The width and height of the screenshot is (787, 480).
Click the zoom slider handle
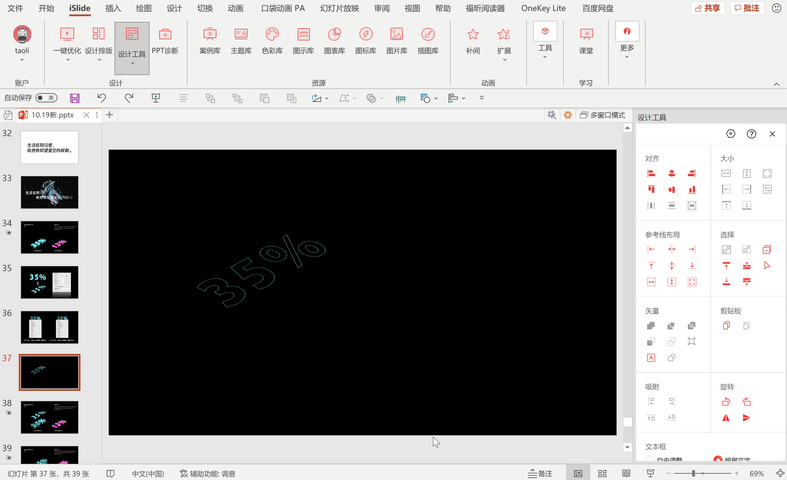click(693, 473)
